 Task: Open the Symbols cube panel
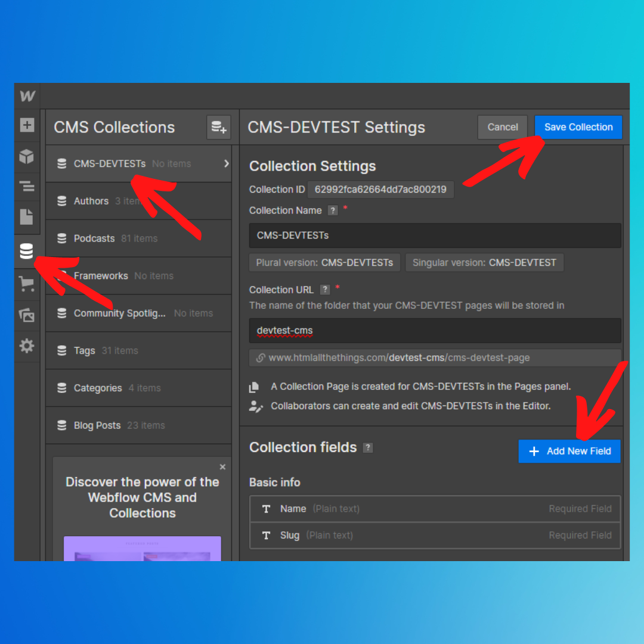pos(27,156)
